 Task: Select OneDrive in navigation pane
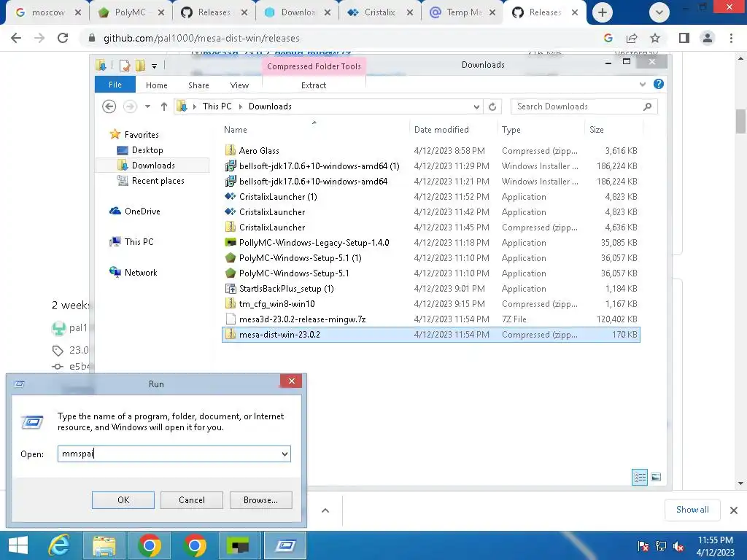coord(142,211)
